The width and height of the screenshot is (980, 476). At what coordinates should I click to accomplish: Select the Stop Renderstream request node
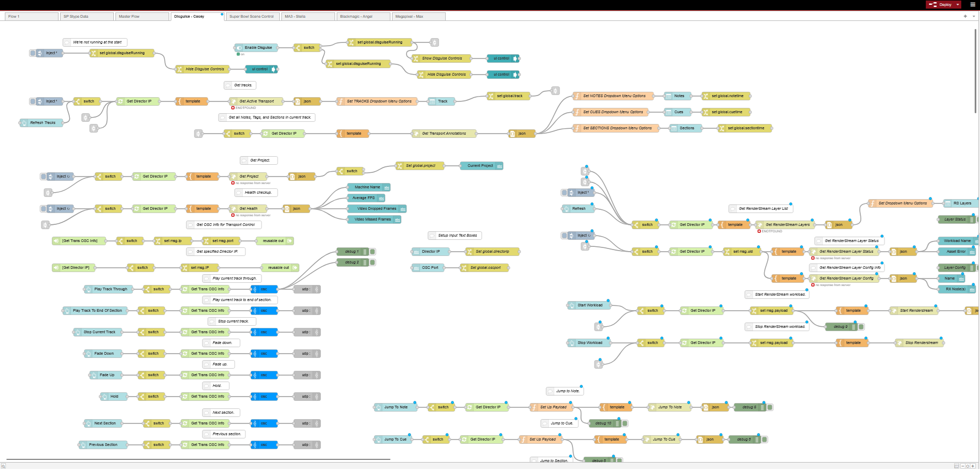coord(919,343)
